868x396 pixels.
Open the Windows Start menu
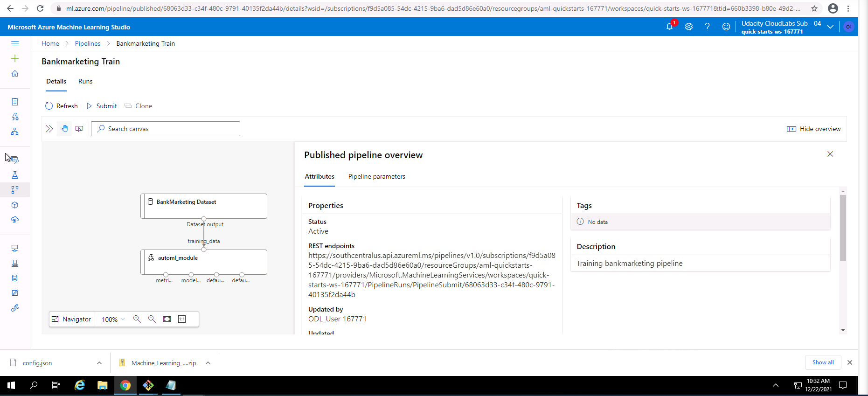(x=11, y=385)
